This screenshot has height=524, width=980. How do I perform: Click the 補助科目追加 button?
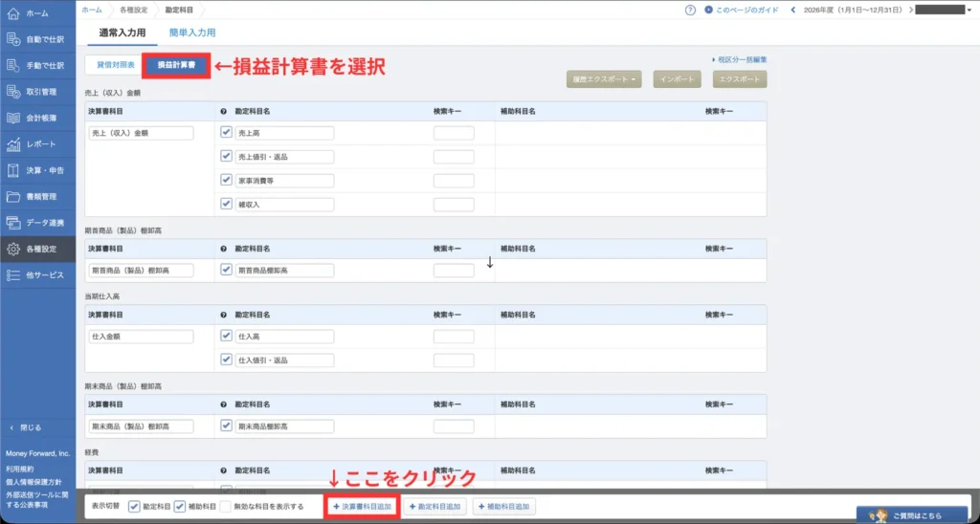(x=504, y=507)
